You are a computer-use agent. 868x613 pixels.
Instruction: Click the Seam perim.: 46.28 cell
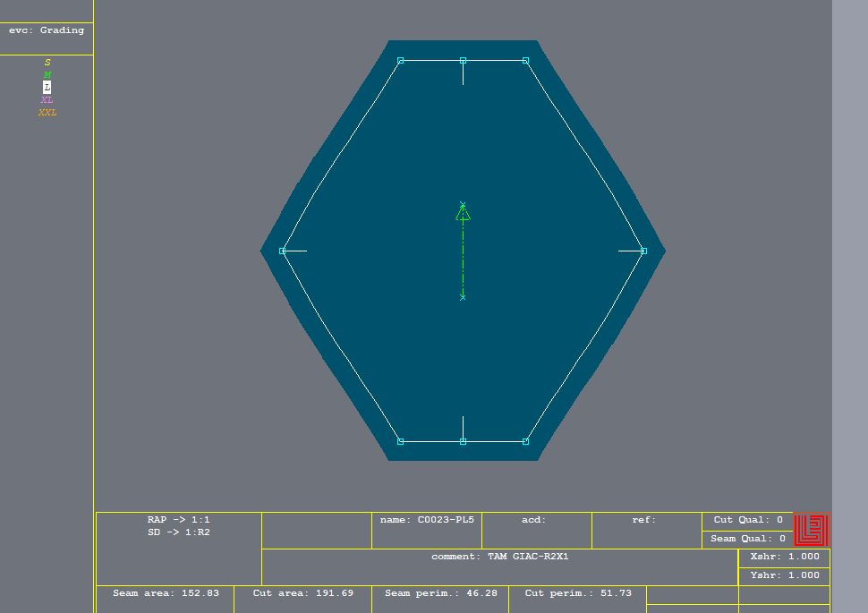[440, 599]
